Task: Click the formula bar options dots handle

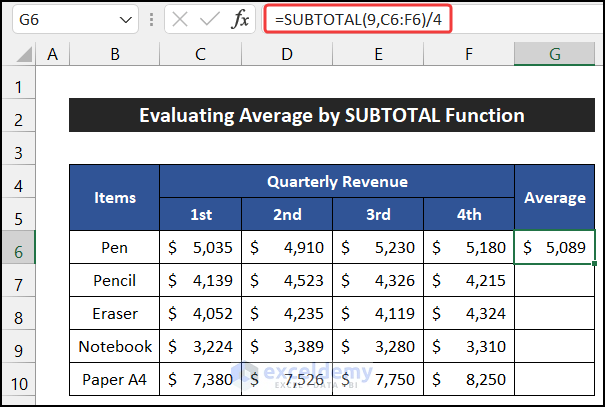Action: [x=153, y=19]
